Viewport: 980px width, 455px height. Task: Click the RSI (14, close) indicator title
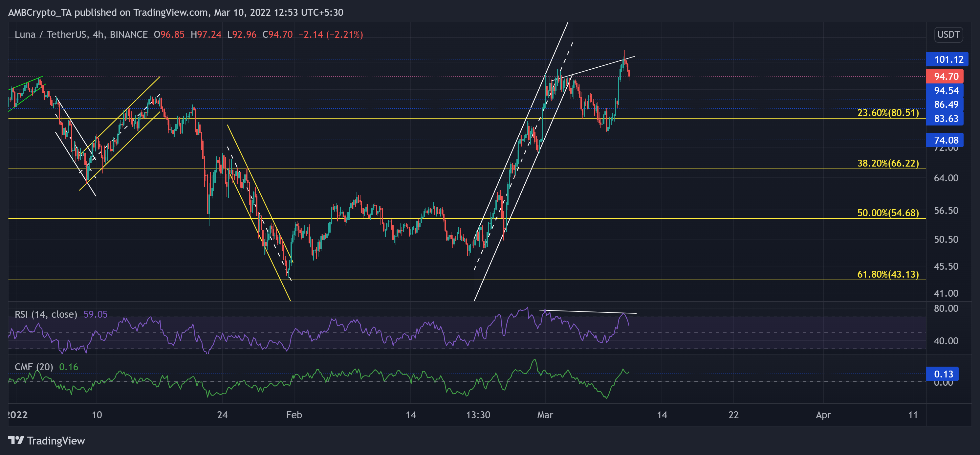(x=46, y=314)
